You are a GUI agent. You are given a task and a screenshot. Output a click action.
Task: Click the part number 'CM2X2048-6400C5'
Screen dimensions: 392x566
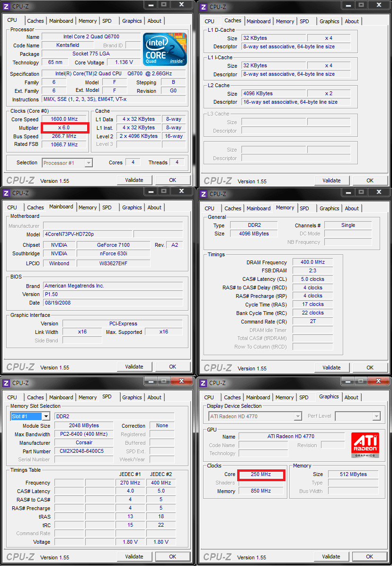[x=84, y=451]
